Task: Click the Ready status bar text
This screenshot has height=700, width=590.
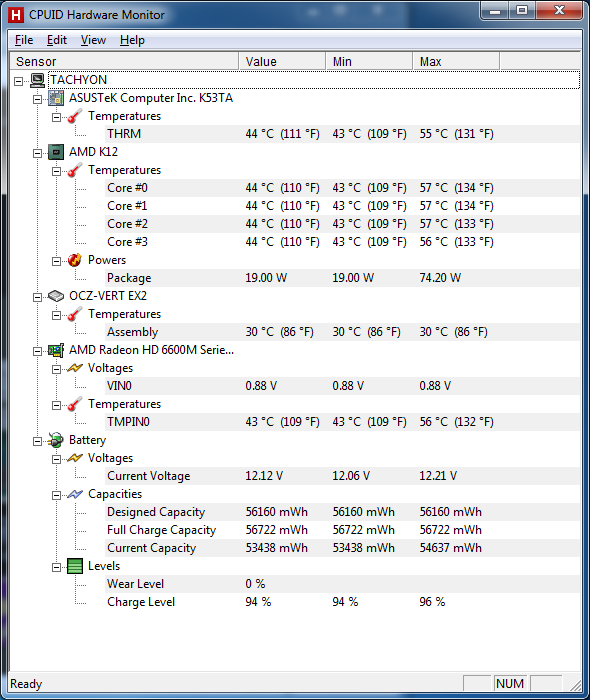Action: [26, 684]
